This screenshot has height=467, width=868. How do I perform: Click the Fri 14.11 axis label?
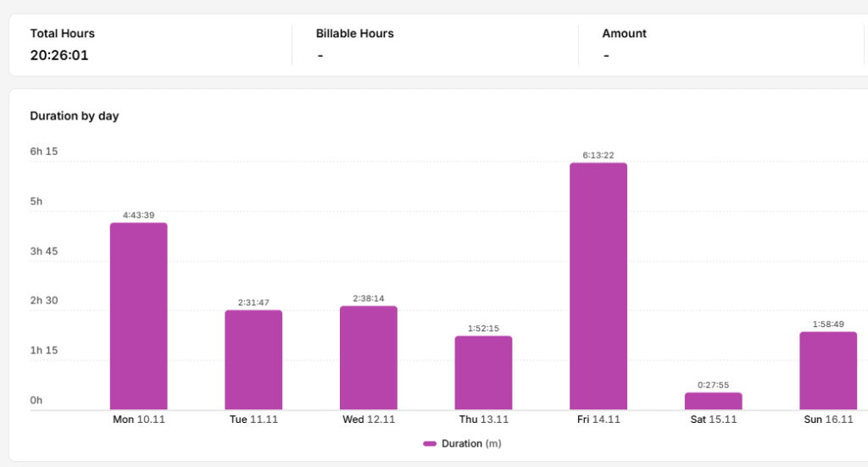tap(598, 420)
